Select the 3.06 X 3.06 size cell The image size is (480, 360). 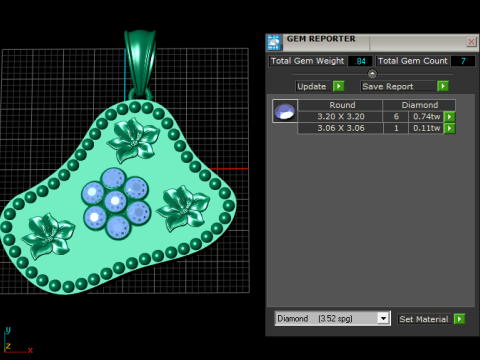click(x=340, y=128)
